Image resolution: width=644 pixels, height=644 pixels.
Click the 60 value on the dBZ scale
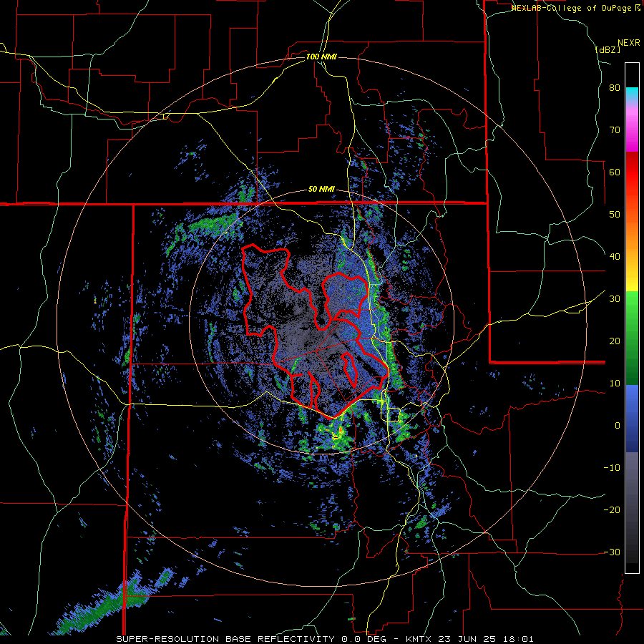(x=615, y=172)
